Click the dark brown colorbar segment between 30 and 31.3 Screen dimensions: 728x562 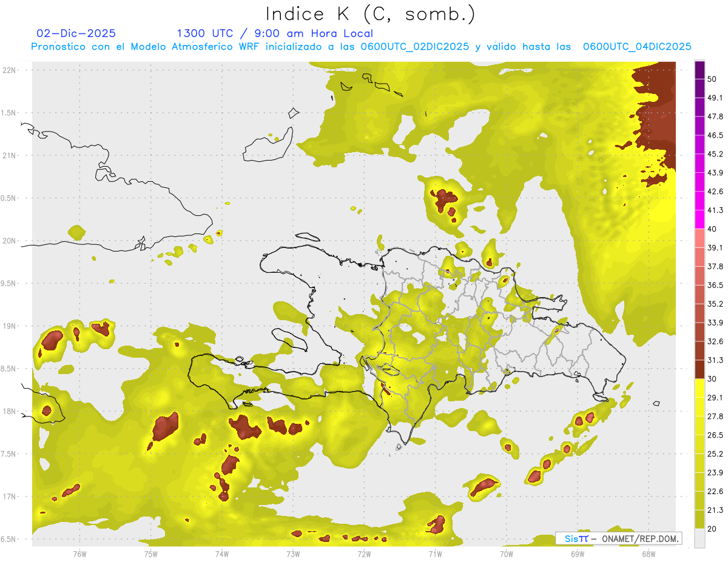[x=699, y=369]
